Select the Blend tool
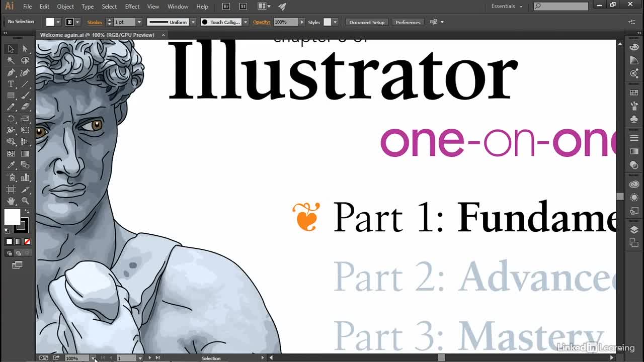This screenshot has width=644, height=362. 25,165
